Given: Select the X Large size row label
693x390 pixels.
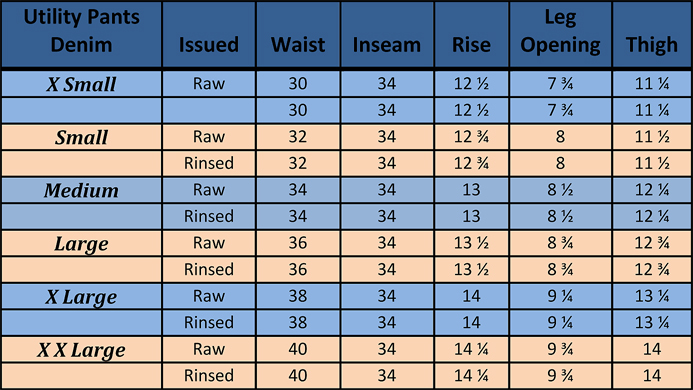Looking at the screenshot, I should click(x=81, y=296).
